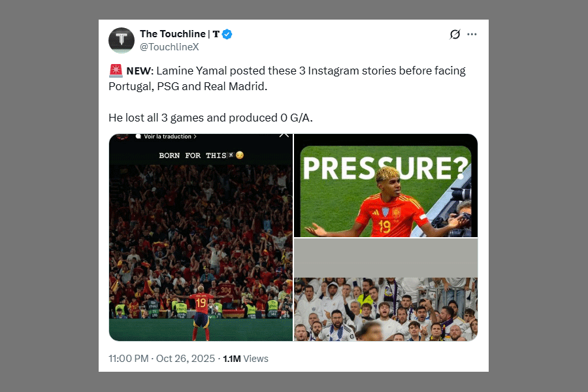The width and height of the screenshot is (588, 392).
Task: Click The Touchline display name
Action: [x=179, y=34]
